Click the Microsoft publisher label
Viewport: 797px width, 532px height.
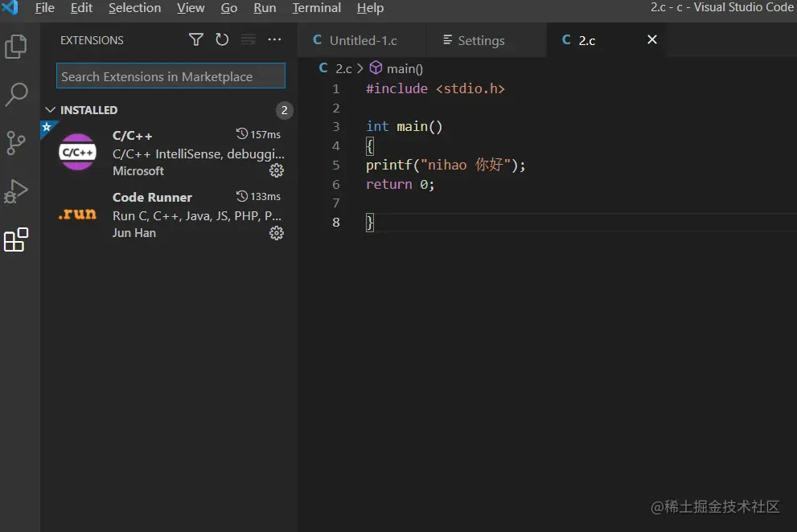(138, 171)
